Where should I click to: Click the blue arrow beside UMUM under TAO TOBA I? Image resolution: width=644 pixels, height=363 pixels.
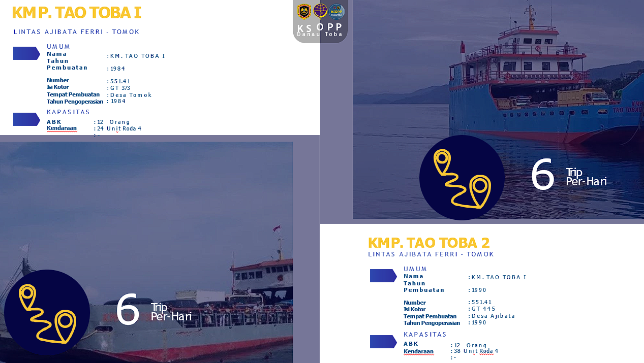[x=26, y=53]
